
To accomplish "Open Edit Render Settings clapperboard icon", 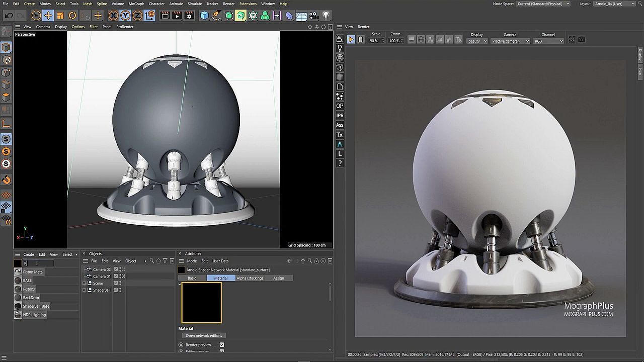I will 189,16.
